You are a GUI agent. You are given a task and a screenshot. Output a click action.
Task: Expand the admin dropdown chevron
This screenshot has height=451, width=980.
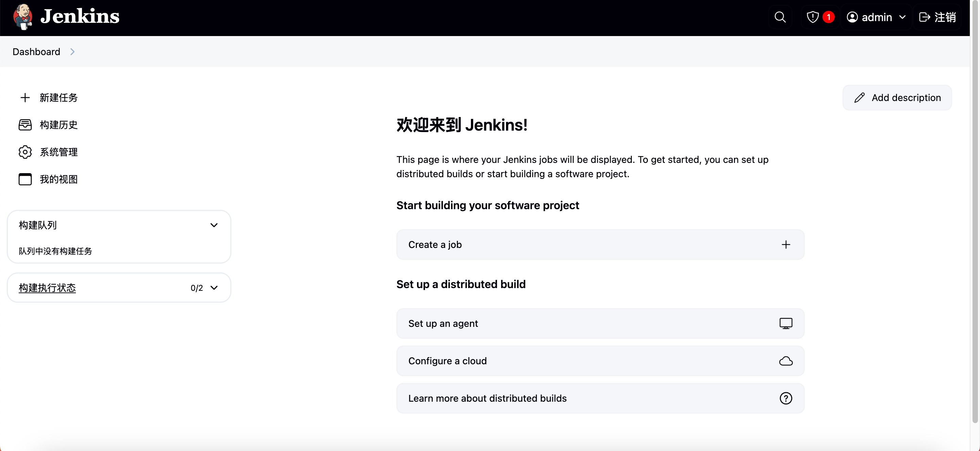point(902,17)
